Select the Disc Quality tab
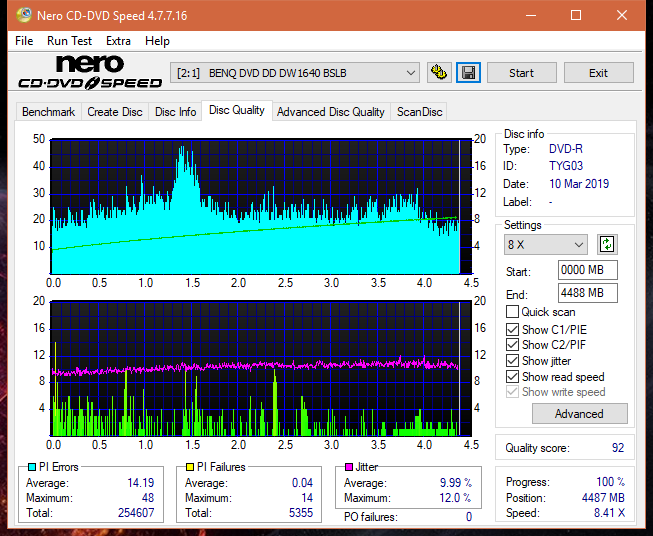 pos(237,110)
